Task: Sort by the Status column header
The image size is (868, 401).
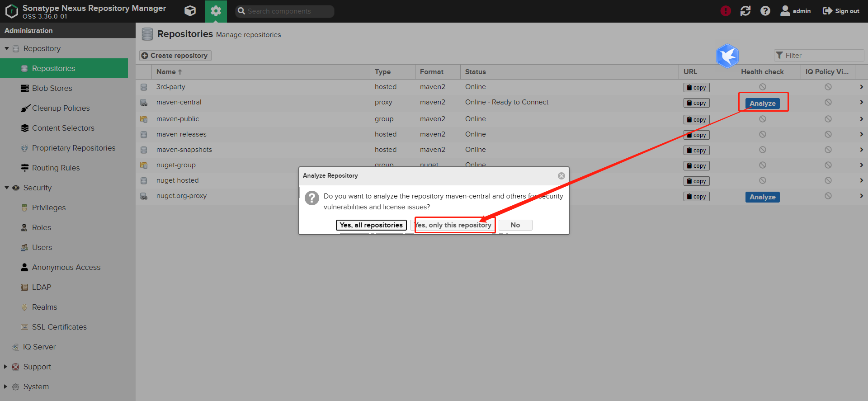Action: (x=570, y=71)
